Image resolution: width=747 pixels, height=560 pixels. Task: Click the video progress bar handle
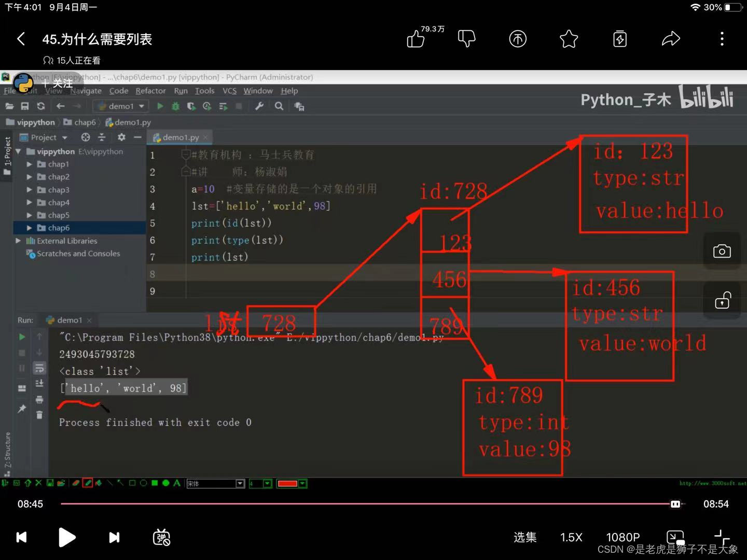[675, 504]
